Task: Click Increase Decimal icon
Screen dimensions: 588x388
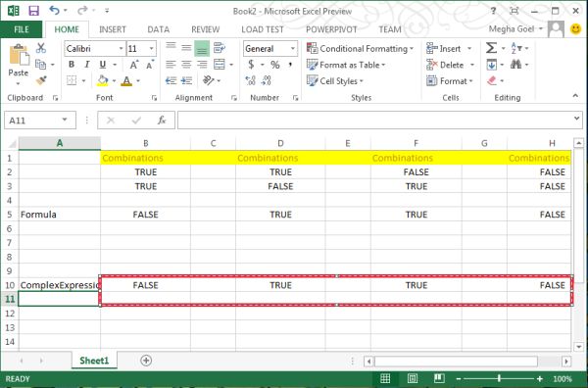Action: coord(251,80)
